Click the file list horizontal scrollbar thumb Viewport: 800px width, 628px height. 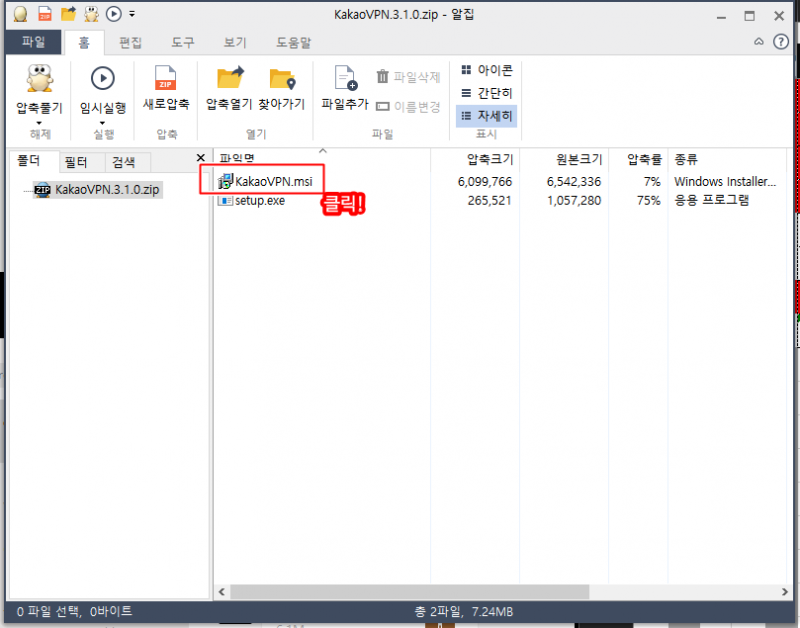pyautogui.click(x=410, y=592)
